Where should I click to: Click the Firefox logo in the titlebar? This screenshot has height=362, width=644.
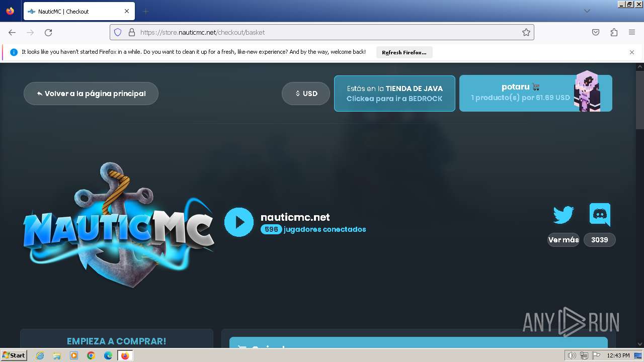tap(10, 11)
